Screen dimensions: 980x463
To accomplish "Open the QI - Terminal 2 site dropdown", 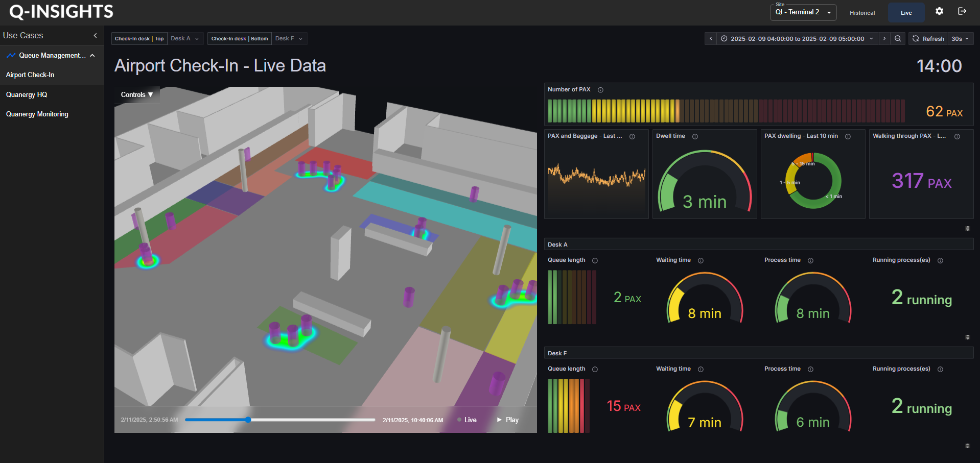I will [803, 12].
